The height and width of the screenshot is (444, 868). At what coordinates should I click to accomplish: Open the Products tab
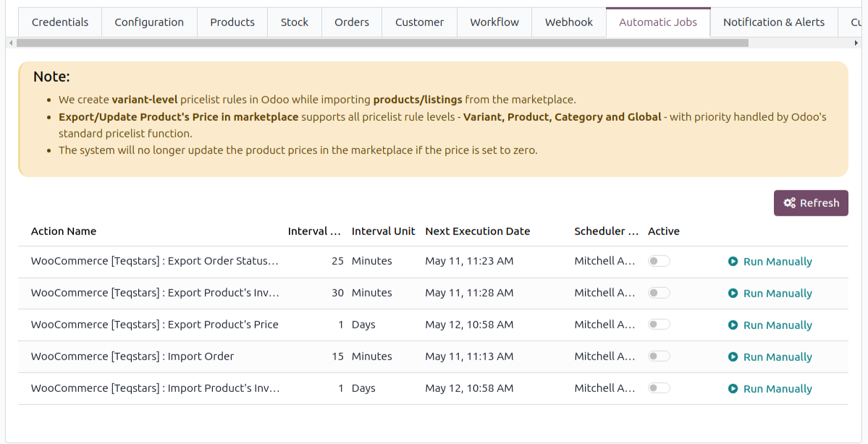232,22
